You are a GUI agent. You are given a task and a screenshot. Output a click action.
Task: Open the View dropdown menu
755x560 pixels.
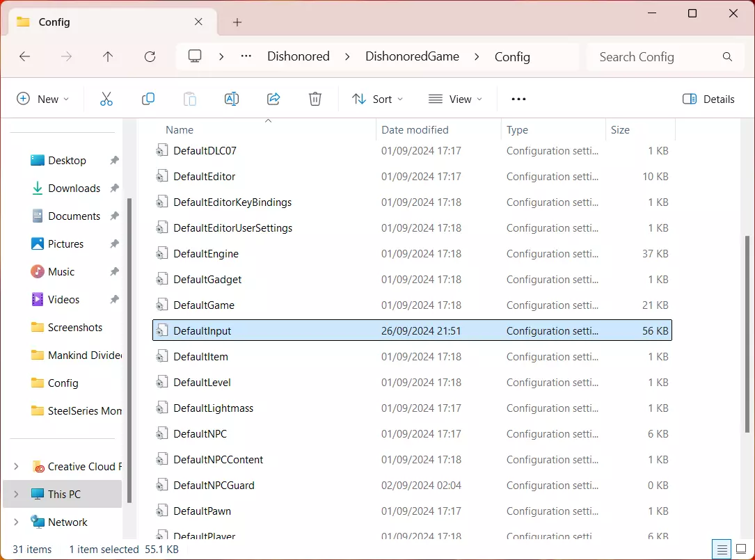coord(456,99)
